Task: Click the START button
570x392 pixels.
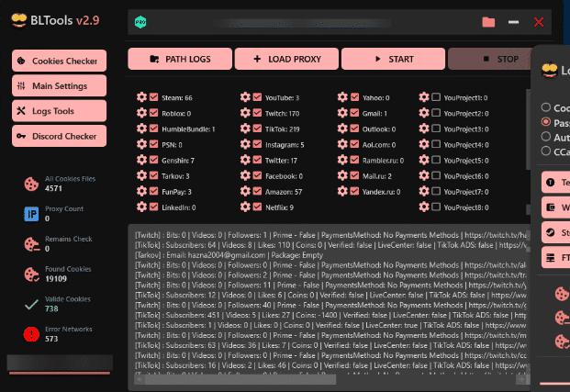Action: click(393, 59)
